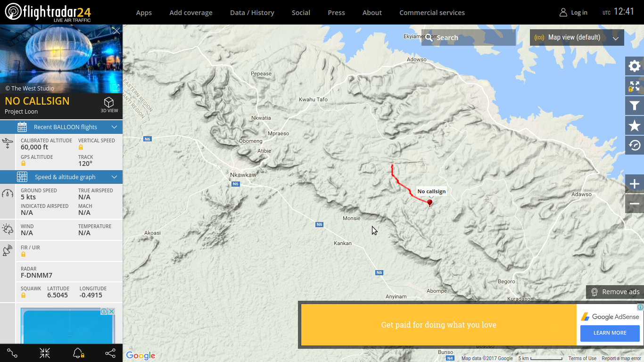This screenshot has height=362, width=644.
Task: Open the 3D VIEW cube icon
Action: pyautogui.click(x=109, y=105)
